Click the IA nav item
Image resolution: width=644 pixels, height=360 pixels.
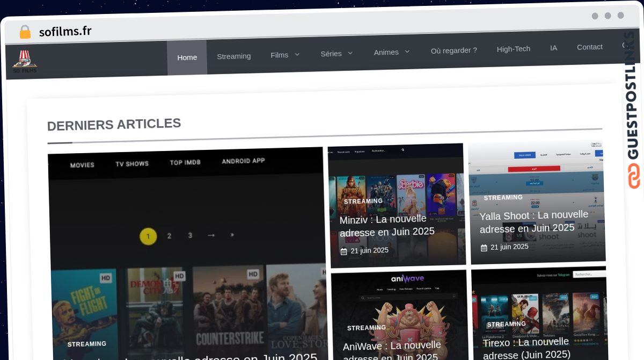pos(553,48)
